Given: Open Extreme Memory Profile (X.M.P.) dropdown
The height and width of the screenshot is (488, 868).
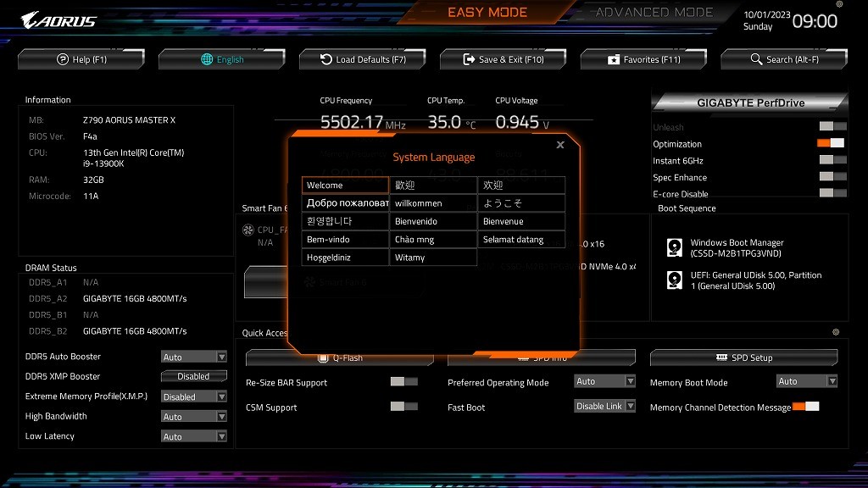Looking at the screenshot, I should coord(194,396).
